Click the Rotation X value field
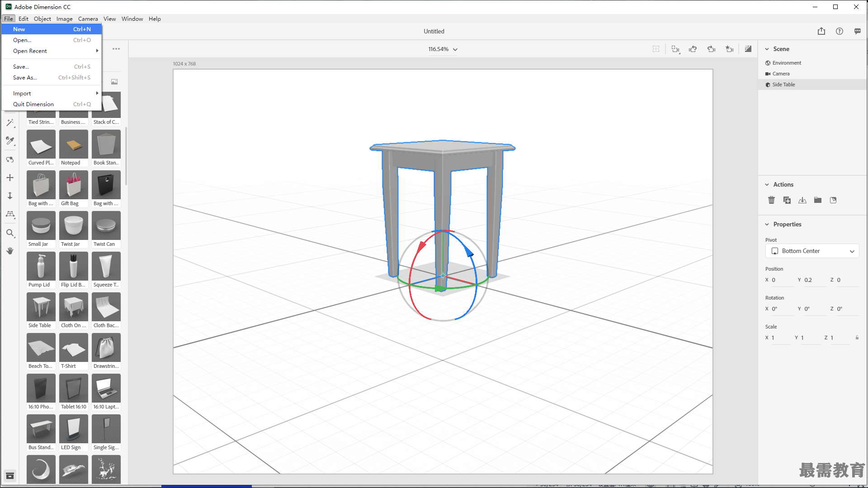 point(782,309)
